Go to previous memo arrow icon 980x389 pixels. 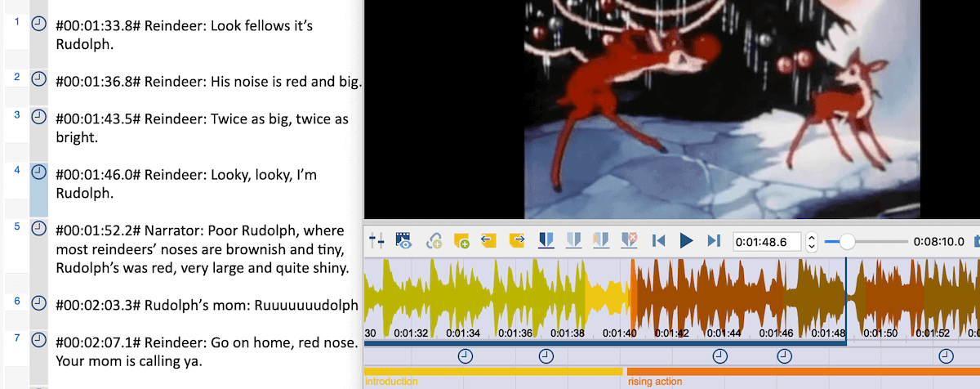(489, 240)
